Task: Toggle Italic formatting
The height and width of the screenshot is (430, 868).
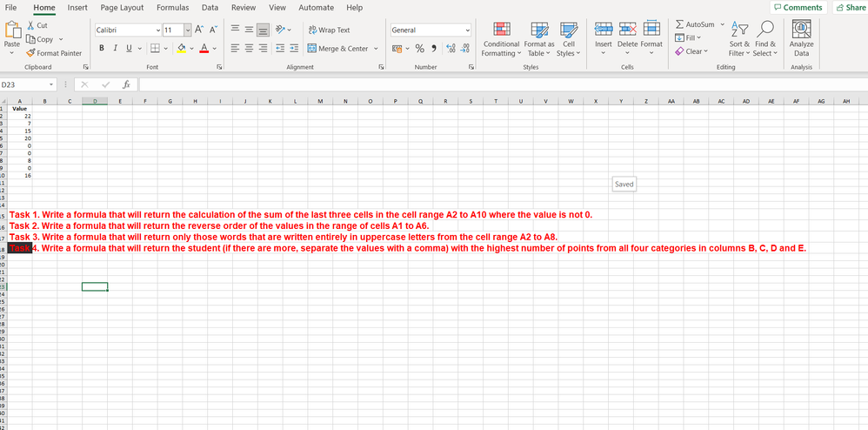Action: click(x=115, y=49)
